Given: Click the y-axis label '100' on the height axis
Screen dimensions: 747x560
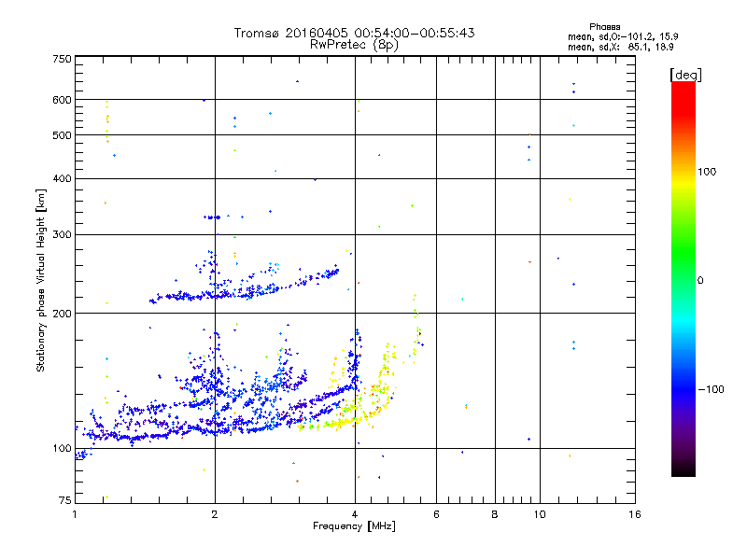Looking at the screenshot, I should [62, 449].
